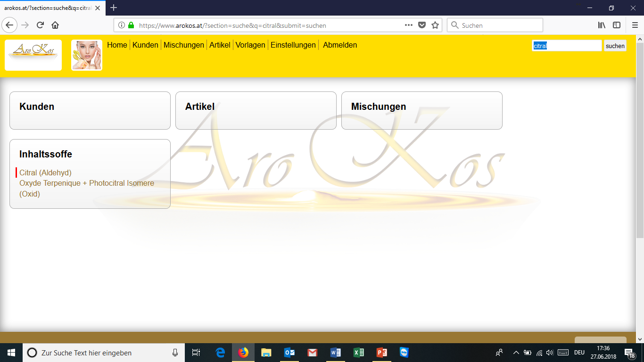Click the suchen button
Viewport: 644px width, 362px height.
click(x=615, y=46)
